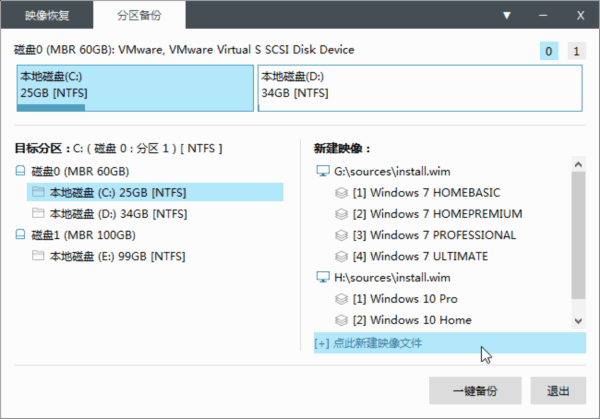Click the folder icon of 本地磁盘 (E:) 99GB
The width and height of the screenshot is (600, 419).
coord(38,256)
